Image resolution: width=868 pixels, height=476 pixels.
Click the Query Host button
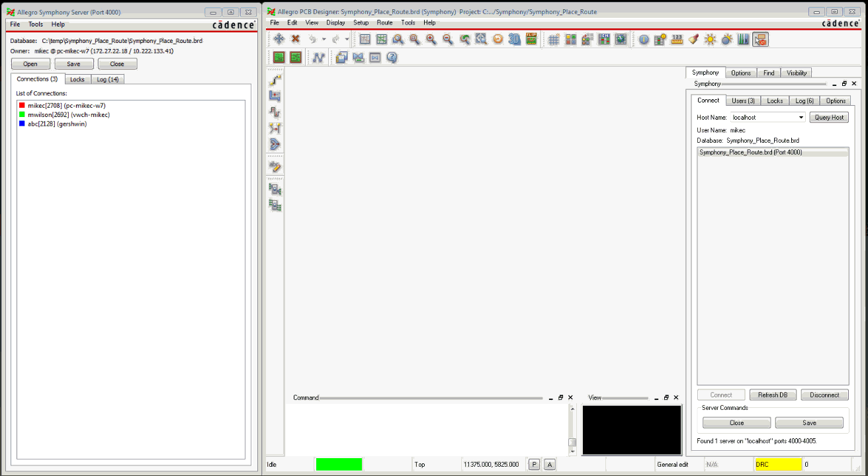829,118
